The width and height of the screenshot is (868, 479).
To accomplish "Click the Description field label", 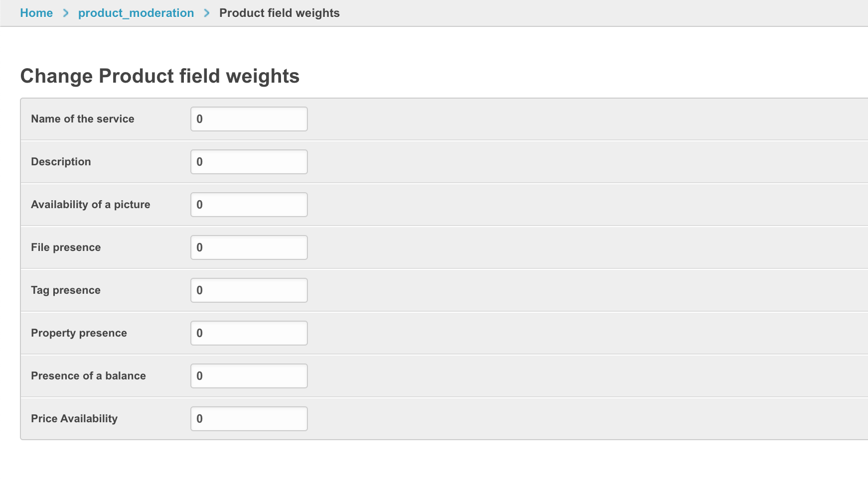I will click(61, 162).
